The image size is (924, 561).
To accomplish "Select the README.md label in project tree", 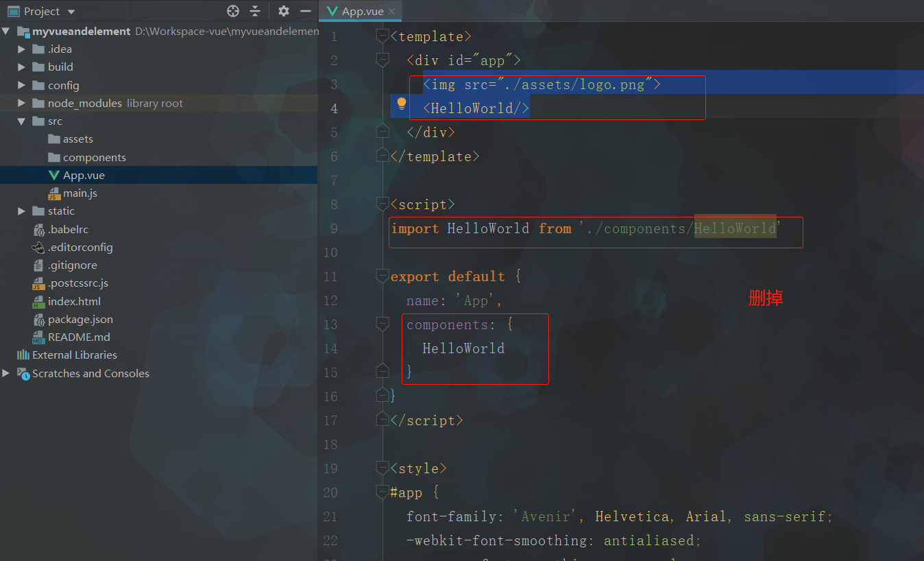I will [79, 337].
